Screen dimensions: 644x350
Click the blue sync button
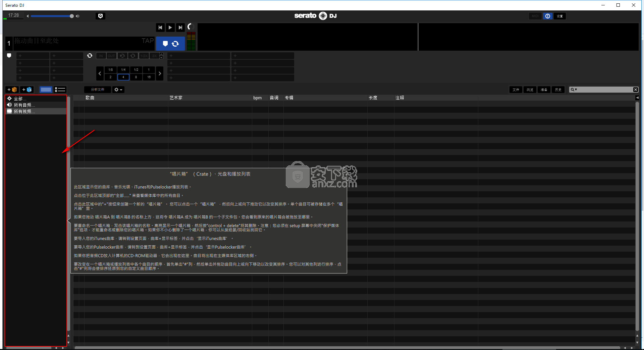(x=170, y=44)
